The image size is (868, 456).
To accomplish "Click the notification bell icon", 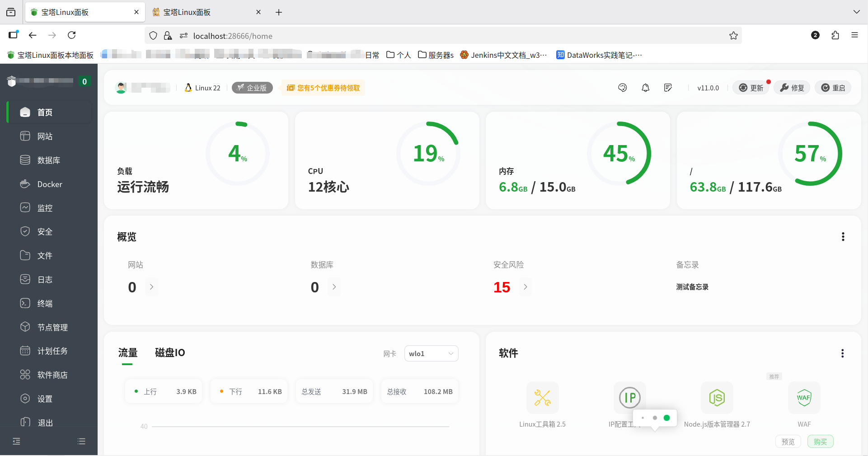I will (x=645, y=87).
